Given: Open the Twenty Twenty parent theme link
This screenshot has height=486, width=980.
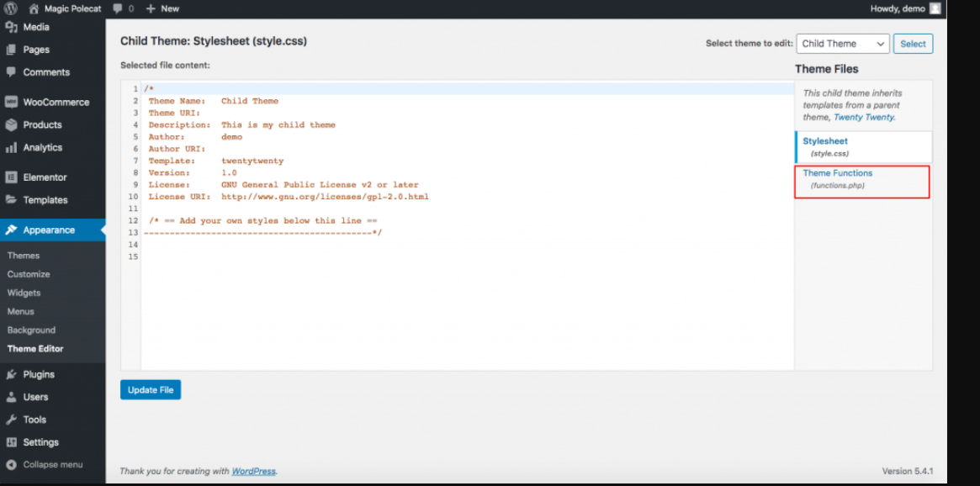Looking at the screenshot, I should coord(864,118).
